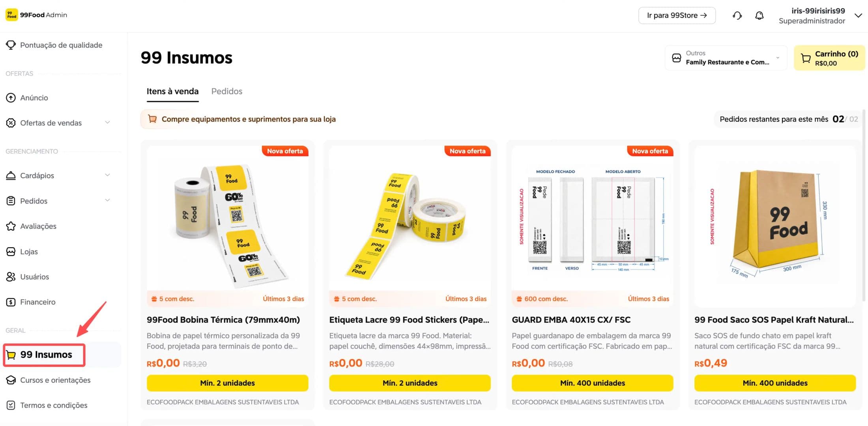Click Ir para 99Store button

coord(677,15)
